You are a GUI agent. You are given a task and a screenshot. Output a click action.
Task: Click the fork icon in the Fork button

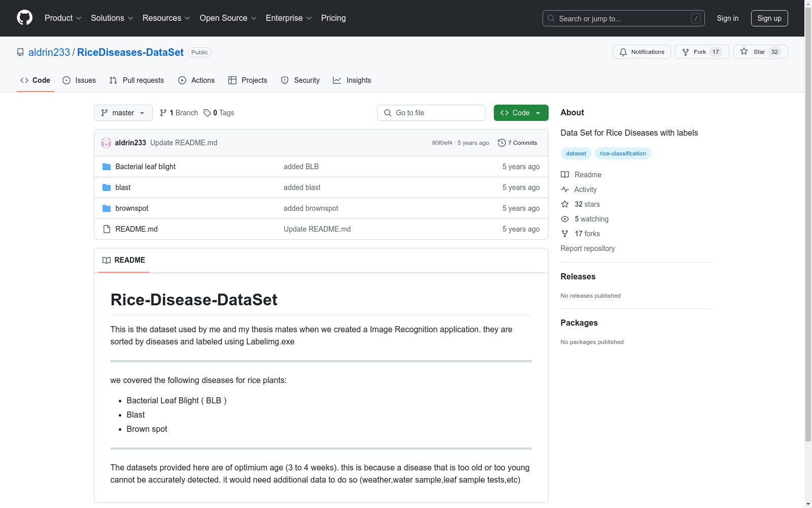tap(686, 52)
